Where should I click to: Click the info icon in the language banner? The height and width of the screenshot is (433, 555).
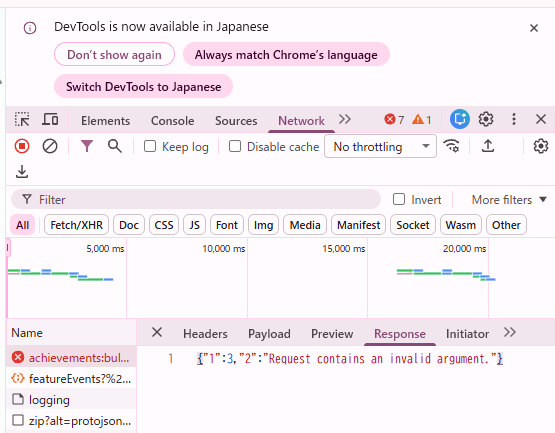(30, 28)
